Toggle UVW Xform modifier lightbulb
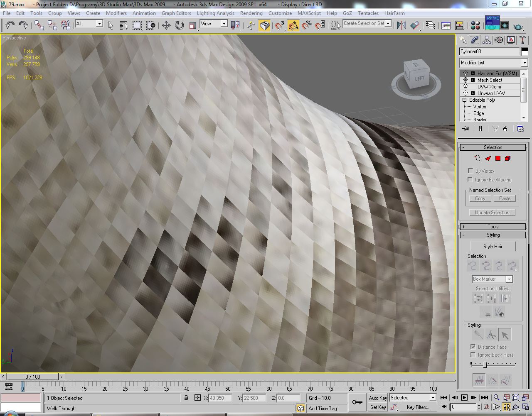532x416 pixels. tap(465, 87)
